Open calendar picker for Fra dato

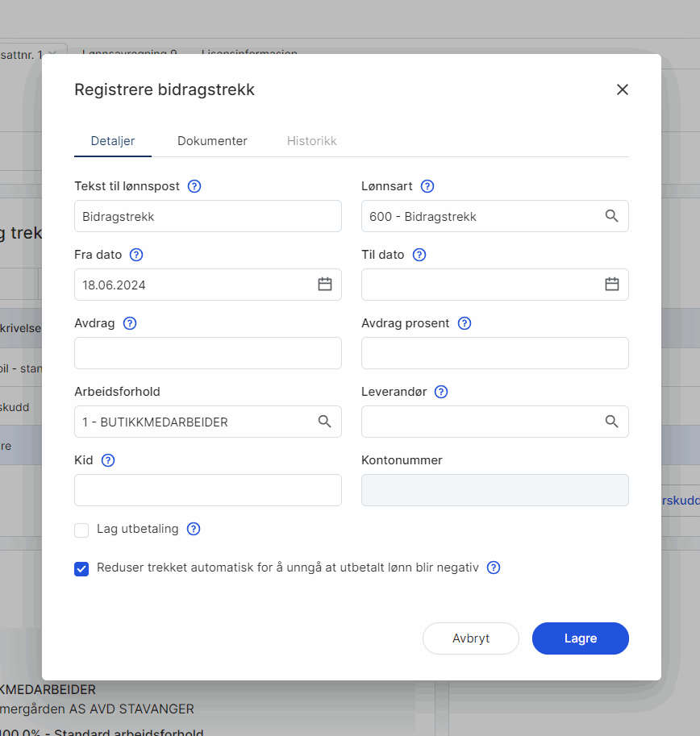pos(325,284)
